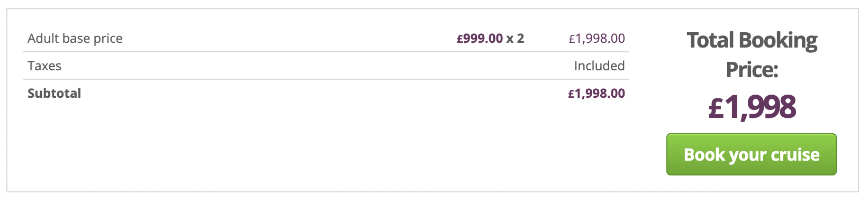The width and height of the screenshot is (868, 204).
Task: Click the green Book your cruise button
Action: coord(751,154)
